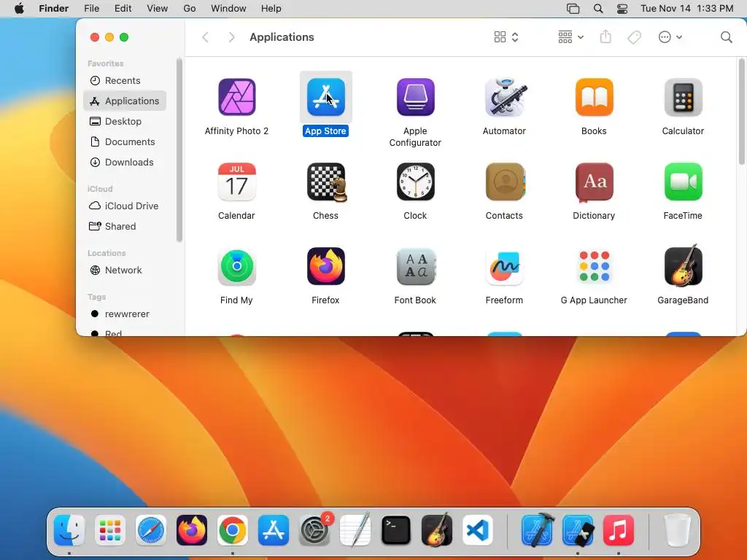Go forward with the toolbar forward arrow

pos(231,37)
